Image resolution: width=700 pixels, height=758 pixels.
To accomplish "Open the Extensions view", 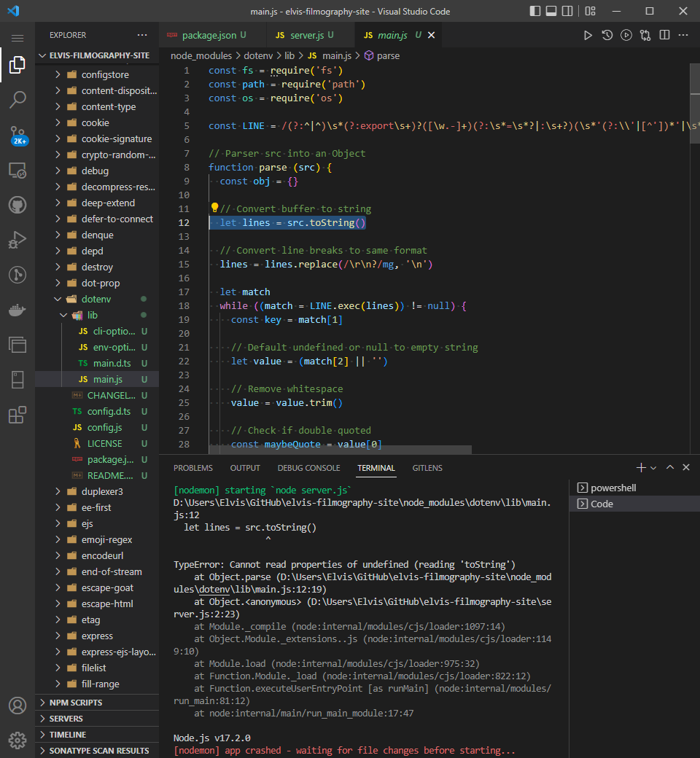I will click(17, 415).
